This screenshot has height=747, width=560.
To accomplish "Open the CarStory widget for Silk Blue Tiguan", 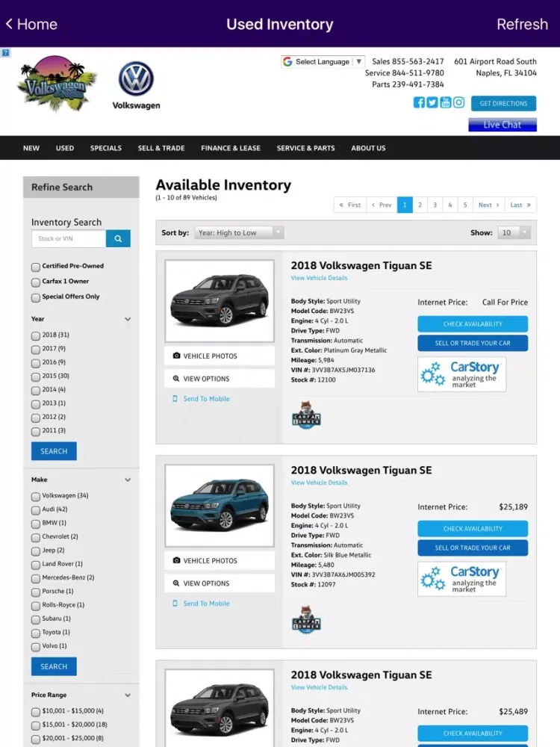I will click(x=461, y=579).
